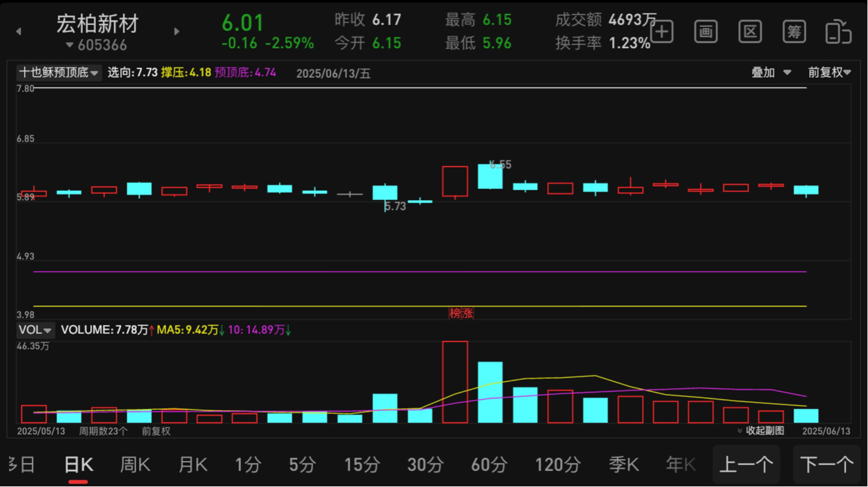Viewport: 868px width, 487px height.
Task: Click the 选向: 7.73 readout
Action: click(x=132, y=73)
